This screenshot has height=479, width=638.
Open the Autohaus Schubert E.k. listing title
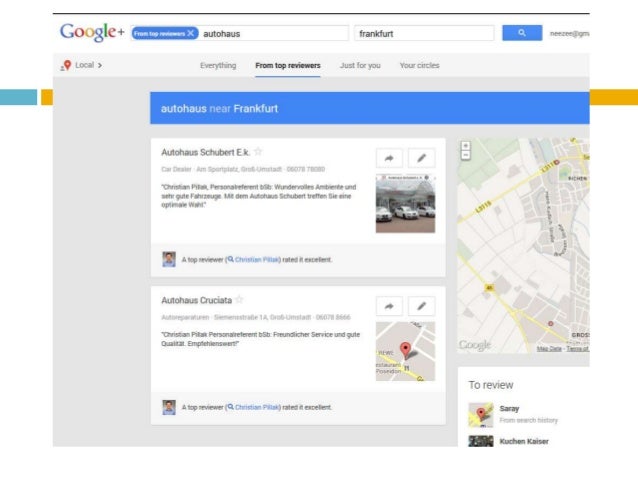click(x=205, y=152)
